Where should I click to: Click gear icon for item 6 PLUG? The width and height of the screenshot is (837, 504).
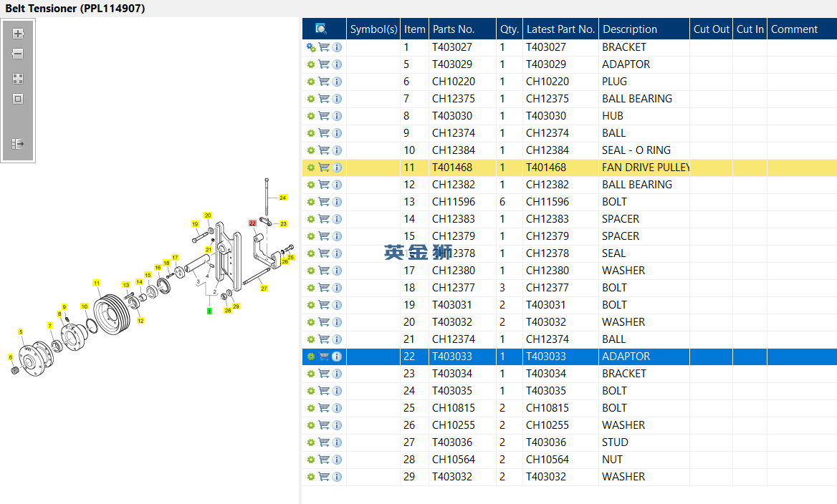pyautogui.click(x=311, y=82)
